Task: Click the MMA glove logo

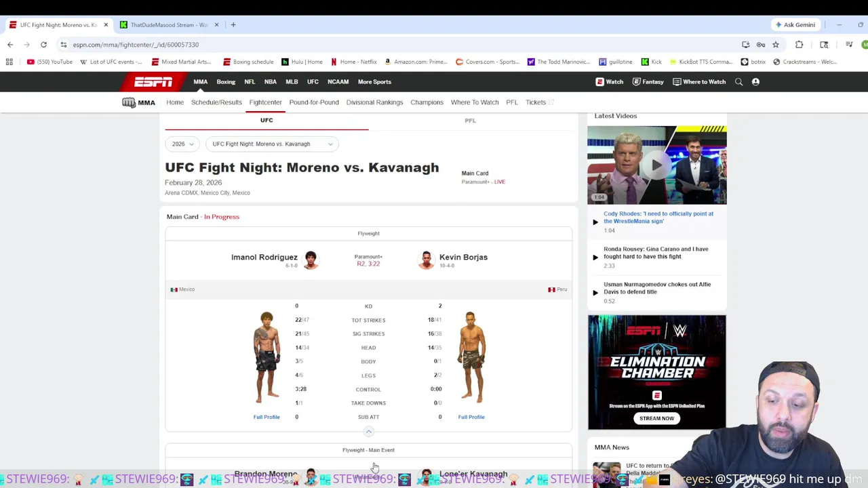Action: [138, 102]
